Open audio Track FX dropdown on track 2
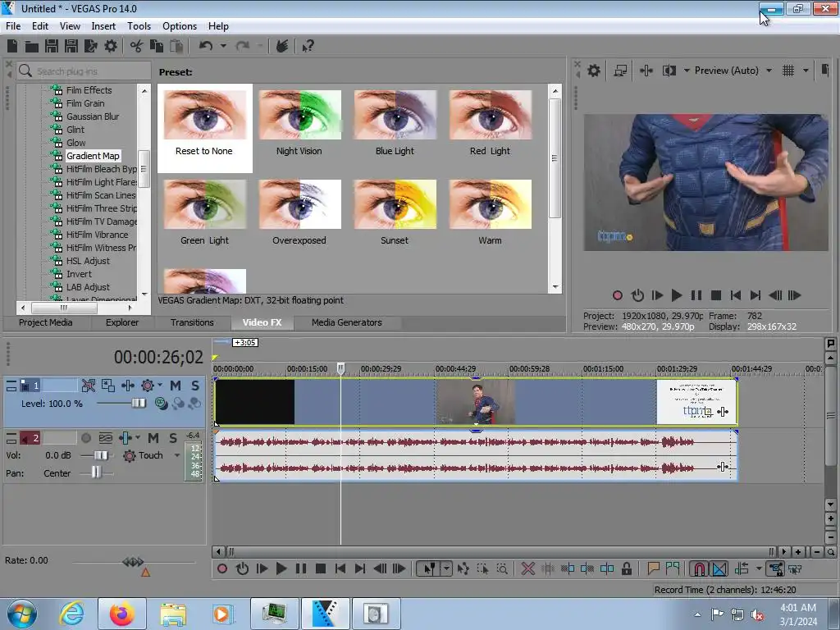This screenshot has width=840, height=630. pos(138,438)
